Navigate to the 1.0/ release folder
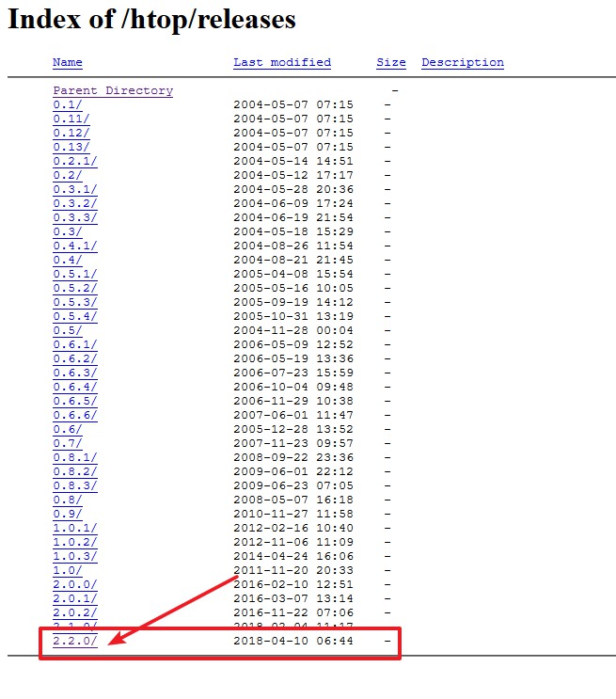616x699 pixels. 67,570
